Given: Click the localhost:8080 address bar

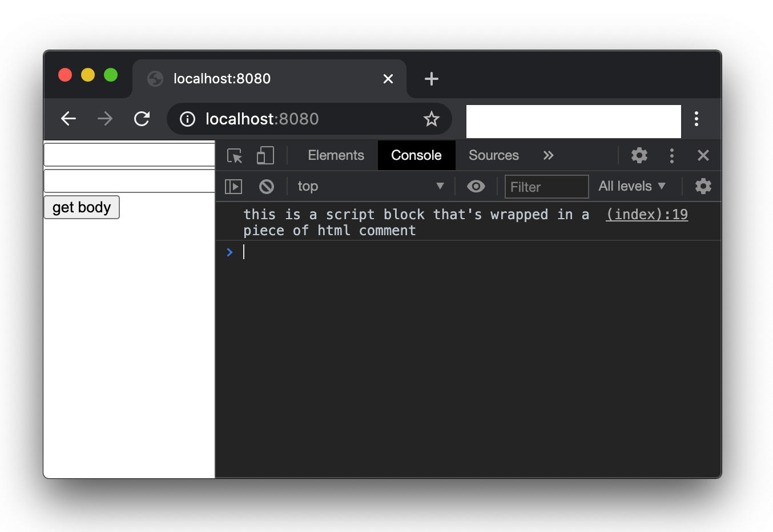Looking at the screenshot, I should pos(308,119).
